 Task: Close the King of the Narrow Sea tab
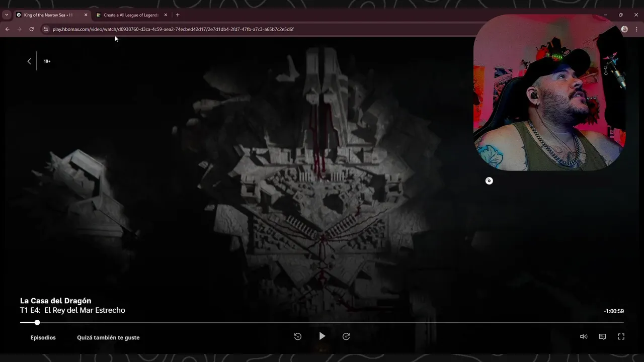[x=86, y=15]
